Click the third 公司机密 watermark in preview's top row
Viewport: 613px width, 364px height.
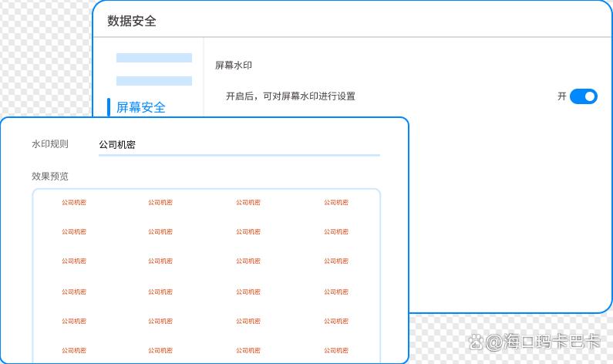(248, 203)
